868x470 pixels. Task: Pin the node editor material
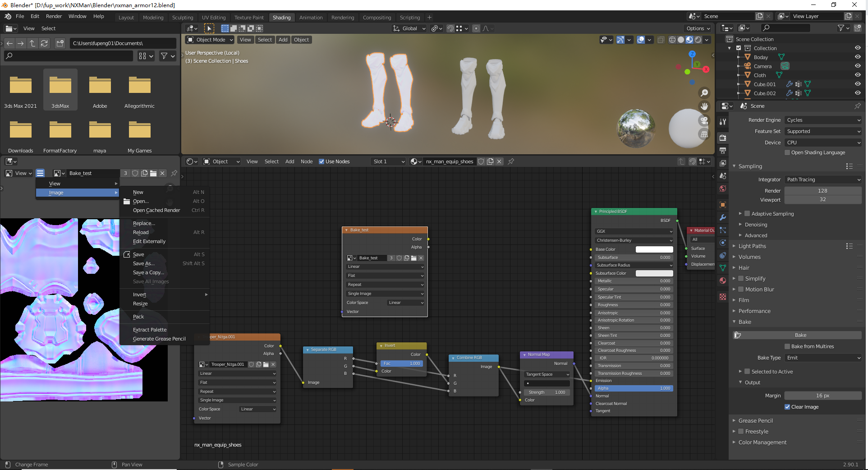point(511,161)
